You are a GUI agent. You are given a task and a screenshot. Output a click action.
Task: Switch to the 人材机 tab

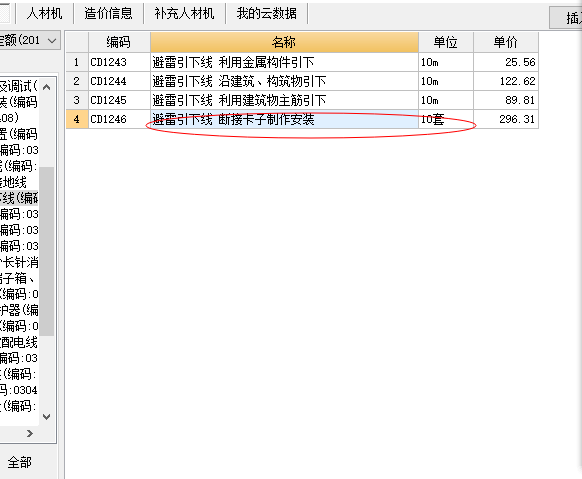pos(44,13)
